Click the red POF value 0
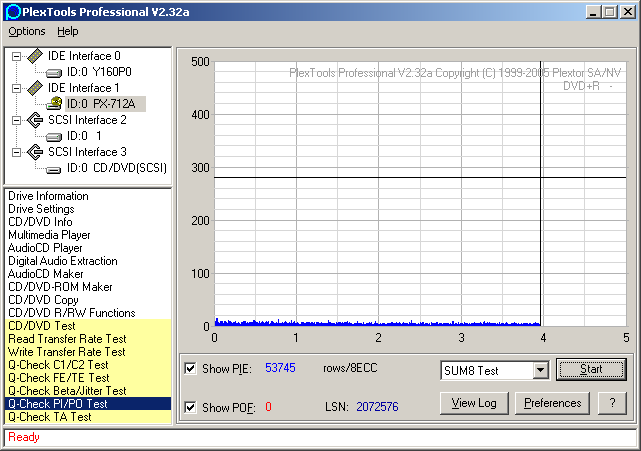This screenshot has height=451, width=641. pyautogui.click(x=268, y=407)
